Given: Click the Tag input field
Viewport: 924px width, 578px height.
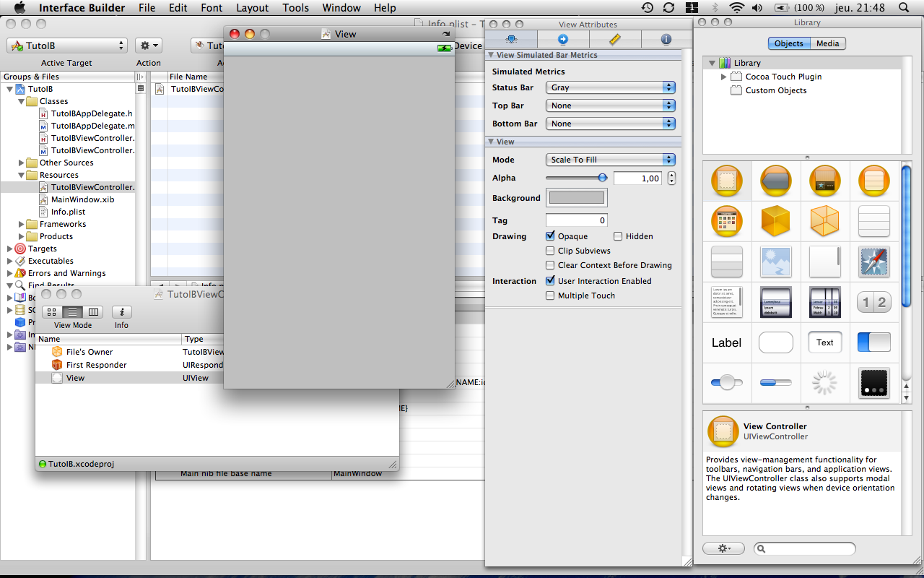Looking at the screenshot, I should (576, 220).
